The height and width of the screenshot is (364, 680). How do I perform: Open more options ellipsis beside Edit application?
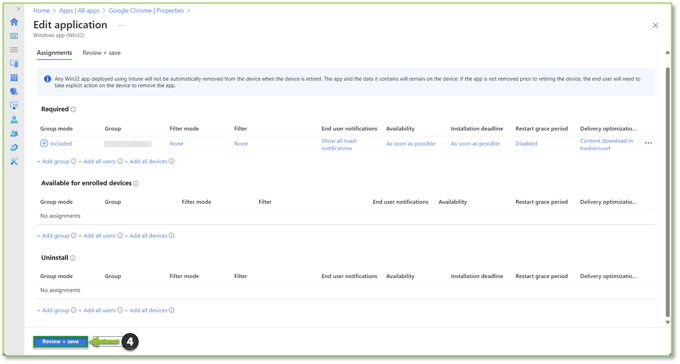[x=121, y=25]
